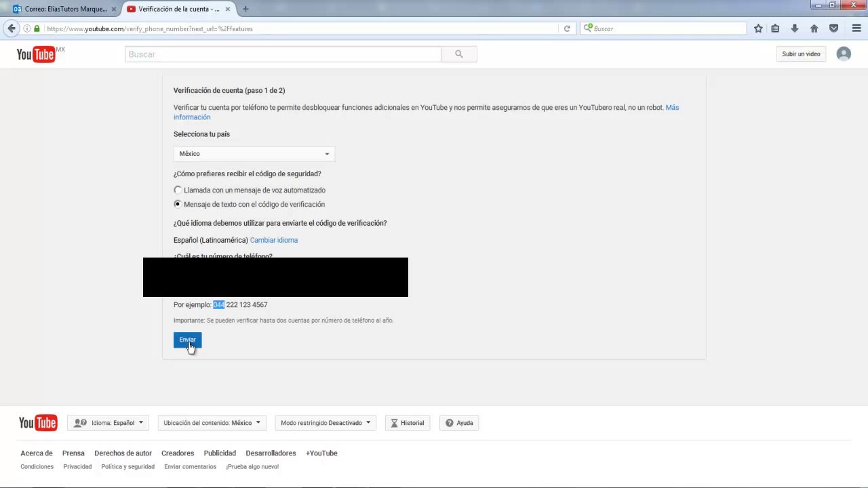Open Condiciones footer link
This screenshot has width=868, height=488.
click(x=37, y=467)
